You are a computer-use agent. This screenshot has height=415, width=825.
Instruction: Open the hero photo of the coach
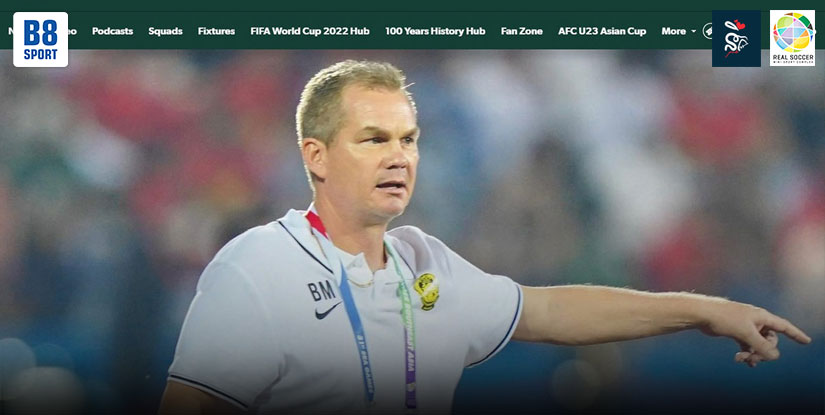pyautogui.click(x=412, y=232)
